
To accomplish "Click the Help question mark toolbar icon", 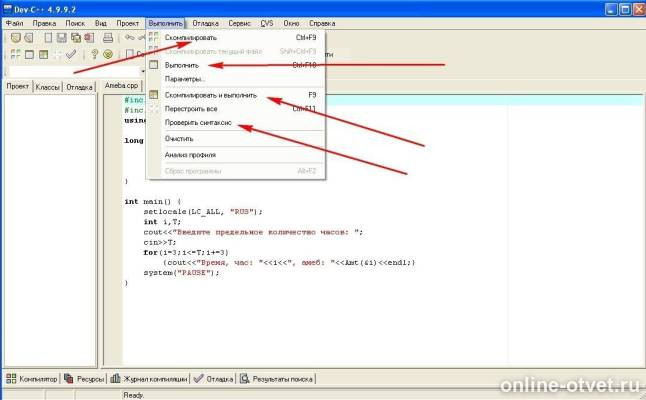I will pyautogui.click(x=94, y=55).
